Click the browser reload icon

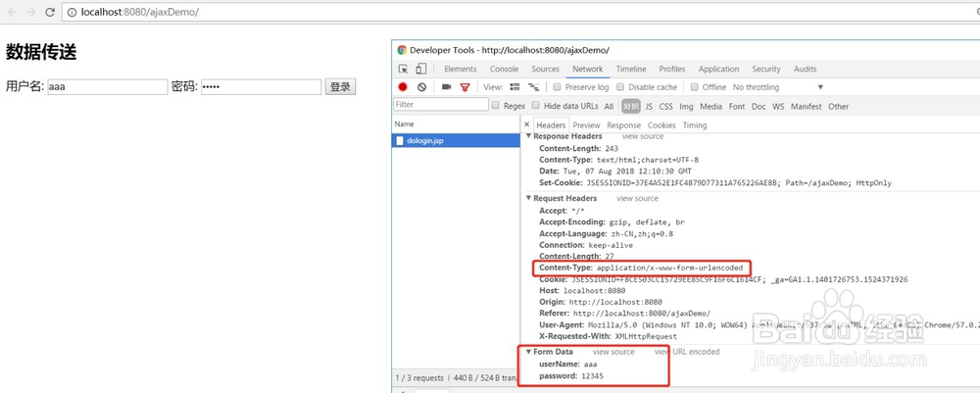pyautogui.click(x=50, y=12)
